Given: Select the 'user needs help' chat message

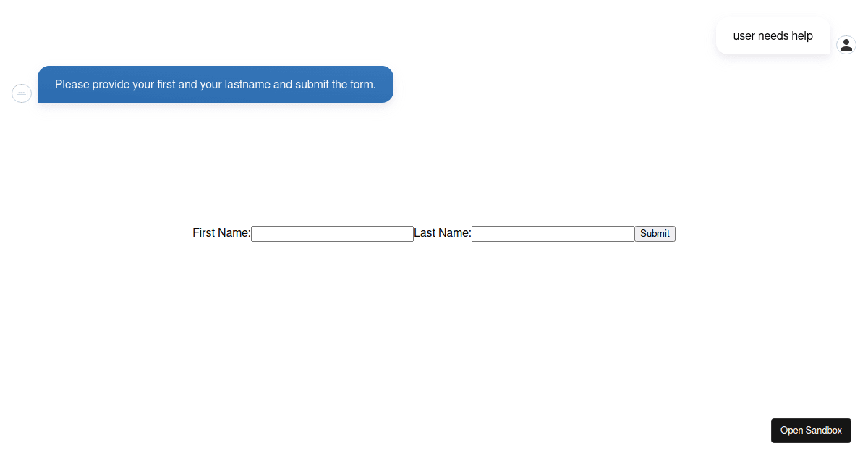Looking at the screenshot, I should click(773, 35).
